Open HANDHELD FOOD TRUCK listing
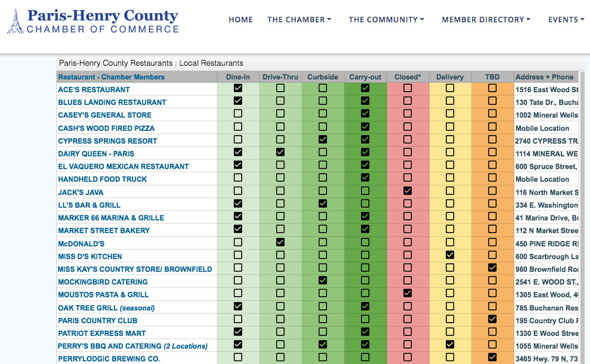 click(x=102, y=179)
